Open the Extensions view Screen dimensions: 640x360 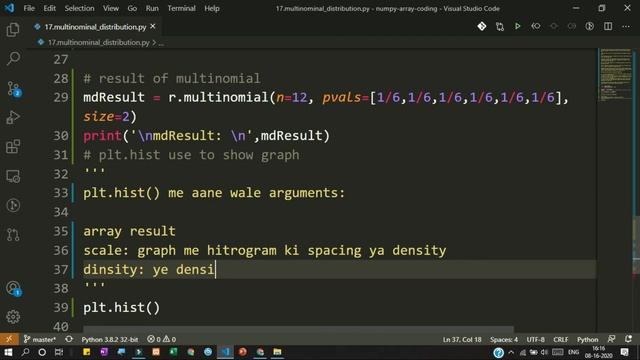coord(13,147)
